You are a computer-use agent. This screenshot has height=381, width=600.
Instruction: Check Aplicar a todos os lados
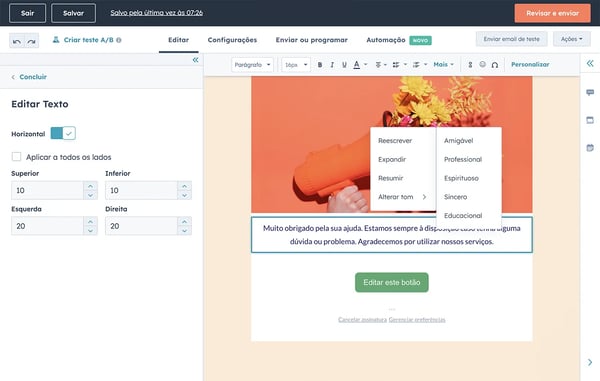(x=16, y=156)
